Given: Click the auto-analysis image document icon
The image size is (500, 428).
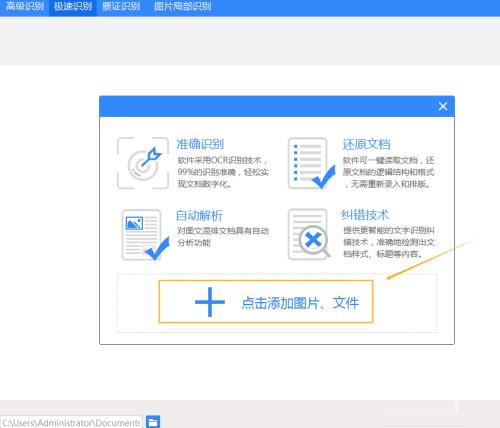Looking at the screenshot, I should pyautogui.click(x=145, y=235).
